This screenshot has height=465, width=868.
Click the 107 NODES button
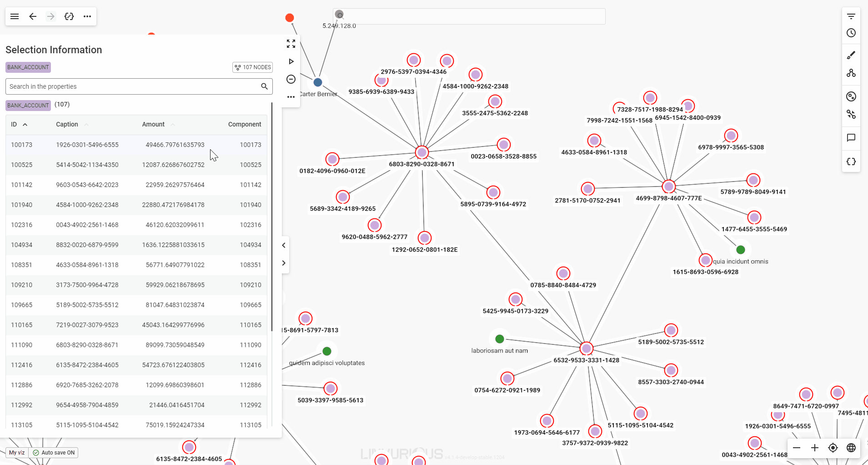(x=252, y=67)
